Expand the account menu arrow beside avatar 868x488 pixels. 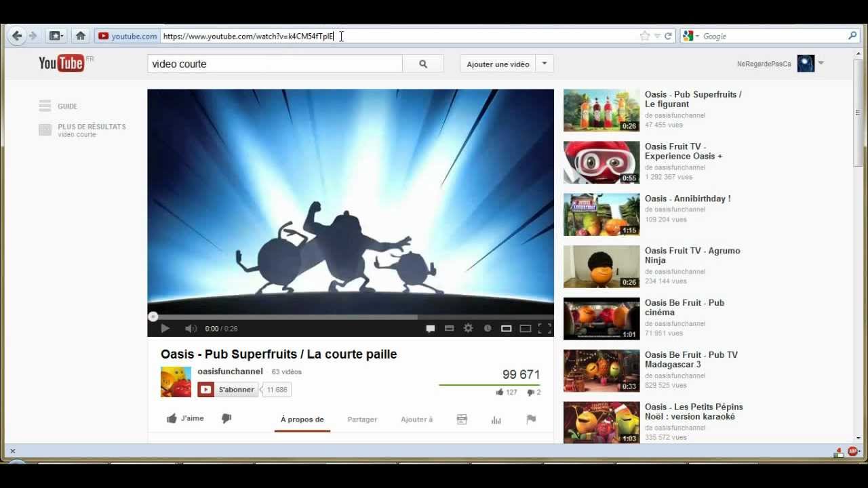coord(821,64)
